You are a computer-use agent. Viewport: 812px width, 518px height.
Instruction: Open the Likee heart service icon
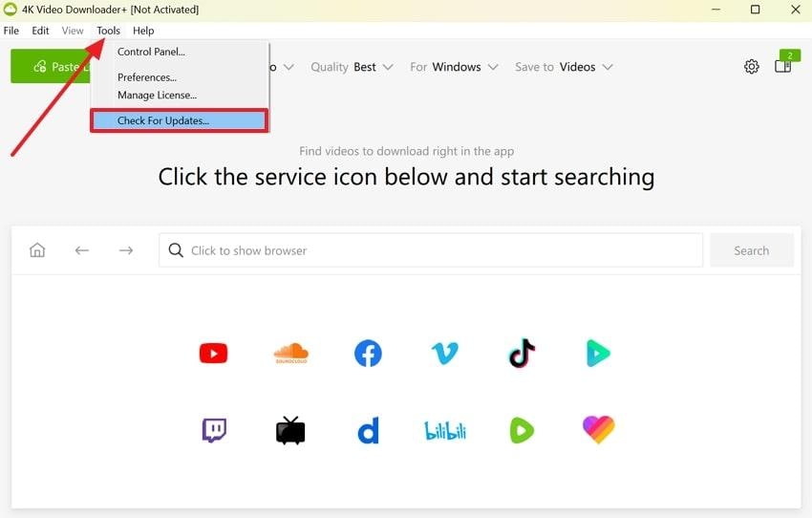599,429
